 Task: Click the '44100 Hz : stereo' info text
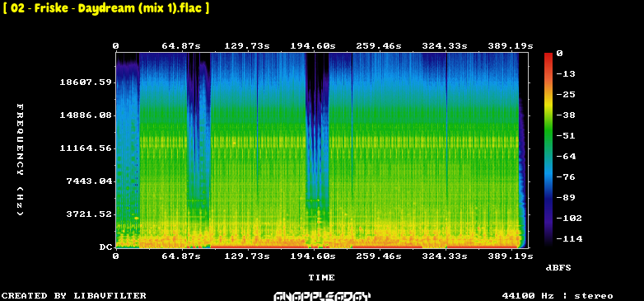point(558,296)
